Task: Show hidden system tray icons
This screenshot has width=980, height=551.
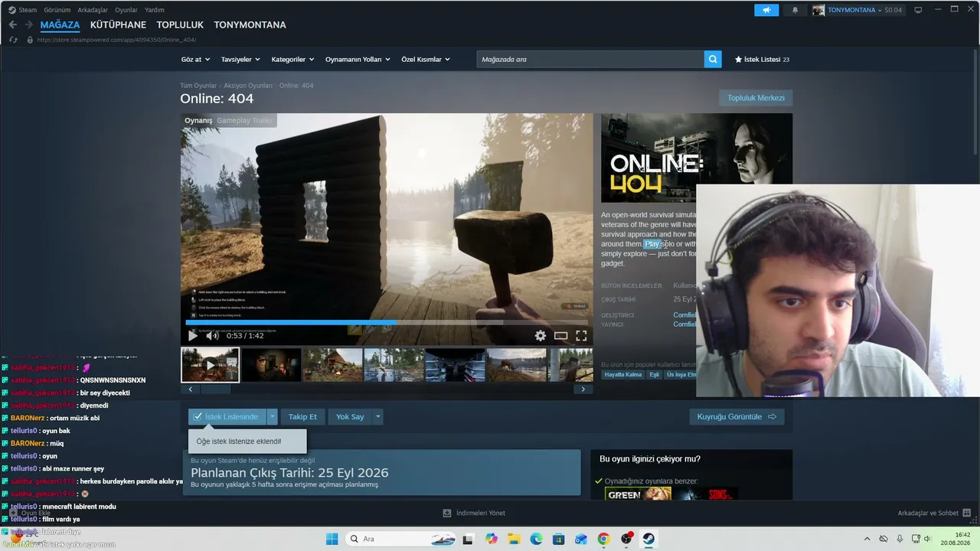Action: click(x=867, y=539)
